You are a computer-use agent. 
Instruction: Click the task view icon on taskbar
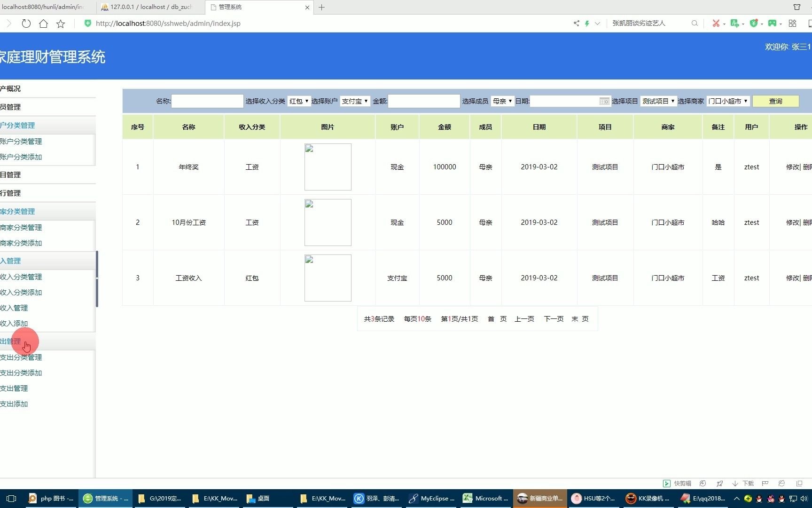coord(11,499)
